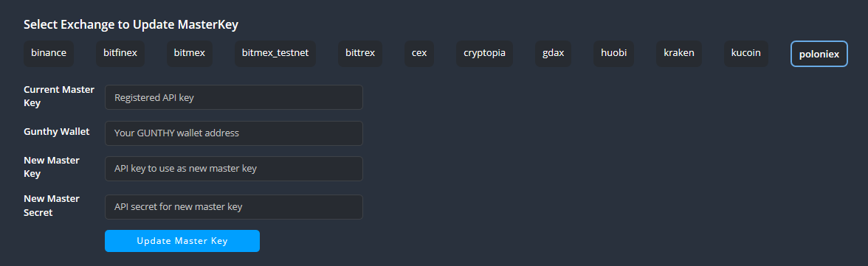Choose the kraken exchange
This screenshot has width=868, height=266.
tap(679, 54)
